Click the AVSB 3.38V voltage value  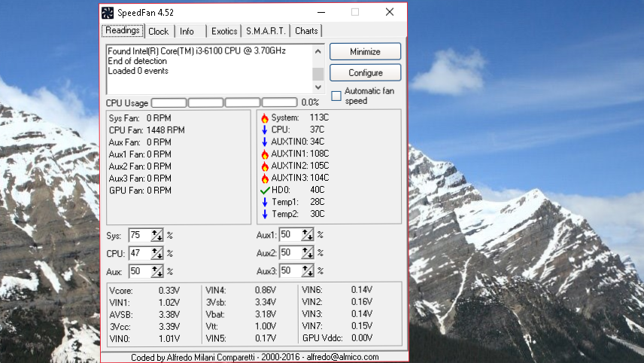pyautogui.click(x=169, y=315)
